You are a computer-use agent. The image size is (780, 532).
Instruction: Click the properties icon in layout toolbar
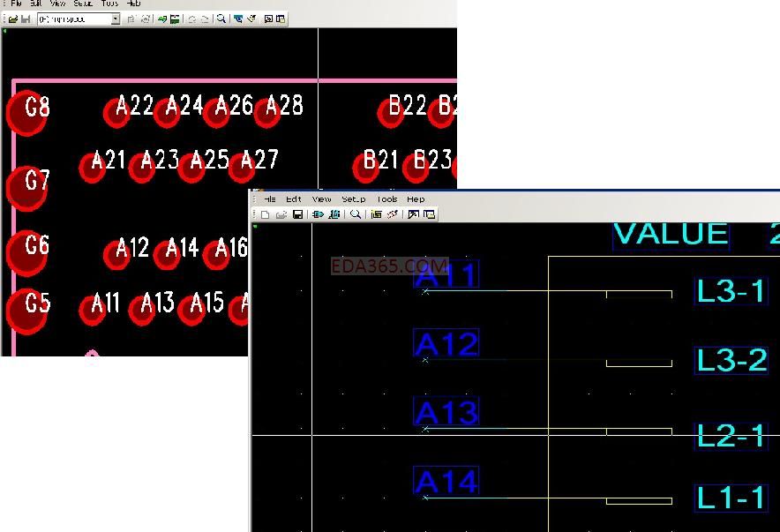click(131, 19)
